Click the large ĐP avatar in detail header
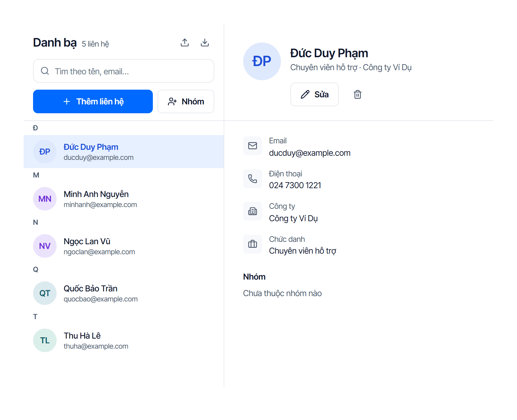The image size is (517, 420). coord(262,61)
